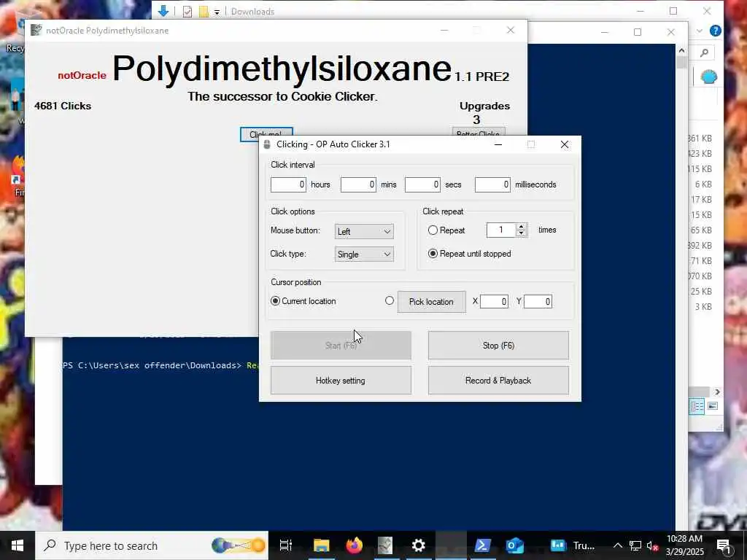Minimize the OP Auto Clicker window
The height and width of the screenshot is (560, 747).
498,144
